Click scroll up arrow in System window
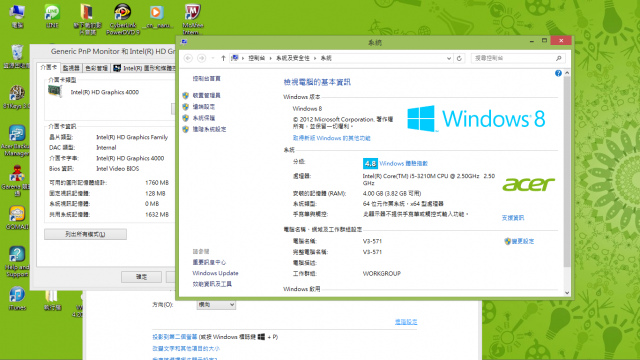The width and height of the screenshot is (640, 360). click(567, 73)
